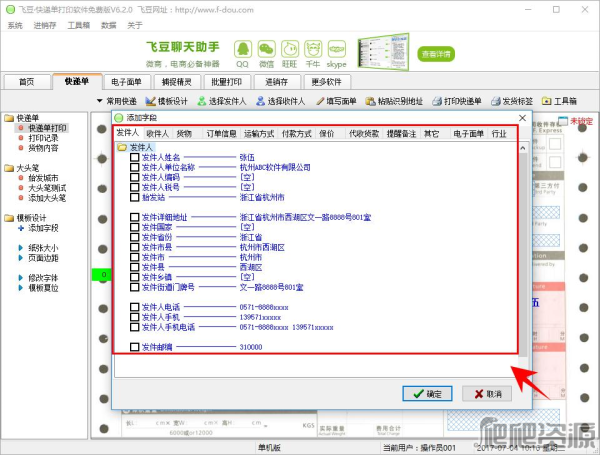This screenshot has width=600, height=455.
Task: Open the 千牛 icon
Action: coord(313,49)
